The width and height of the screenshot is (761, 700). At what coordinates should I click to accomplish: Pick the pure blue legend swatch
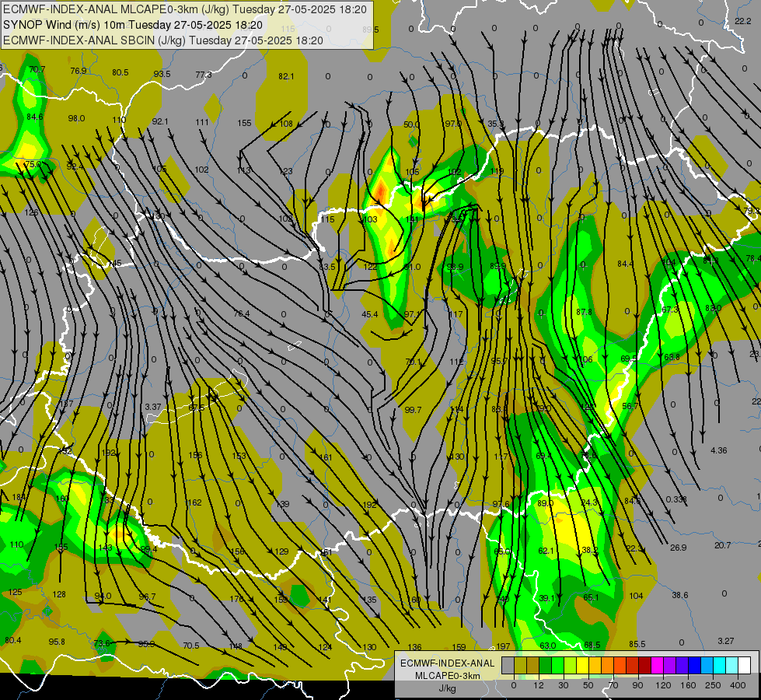[x=694, y=665]
